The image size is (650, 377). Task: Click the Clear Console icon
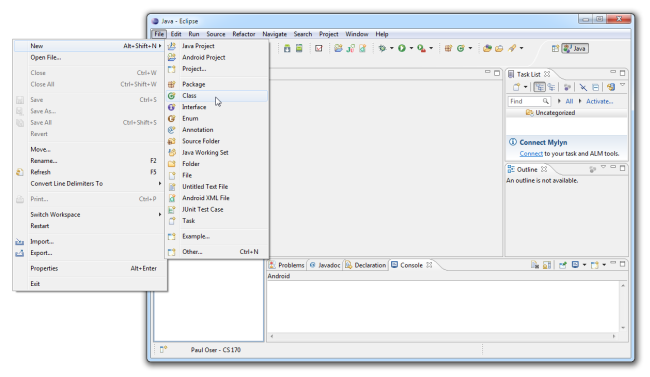[x=535, y=265]
